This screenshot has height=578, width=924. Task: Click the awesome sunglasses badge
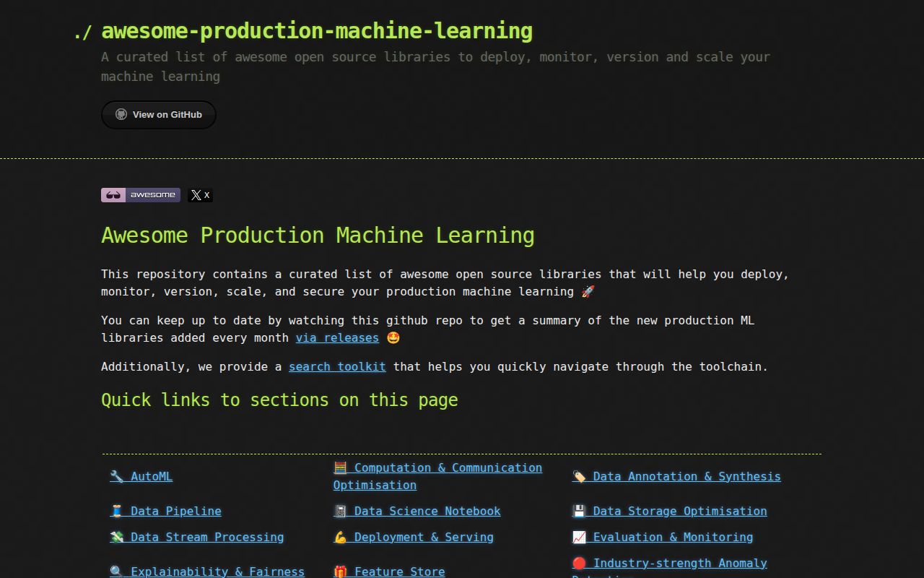click(x=141, y=195)
